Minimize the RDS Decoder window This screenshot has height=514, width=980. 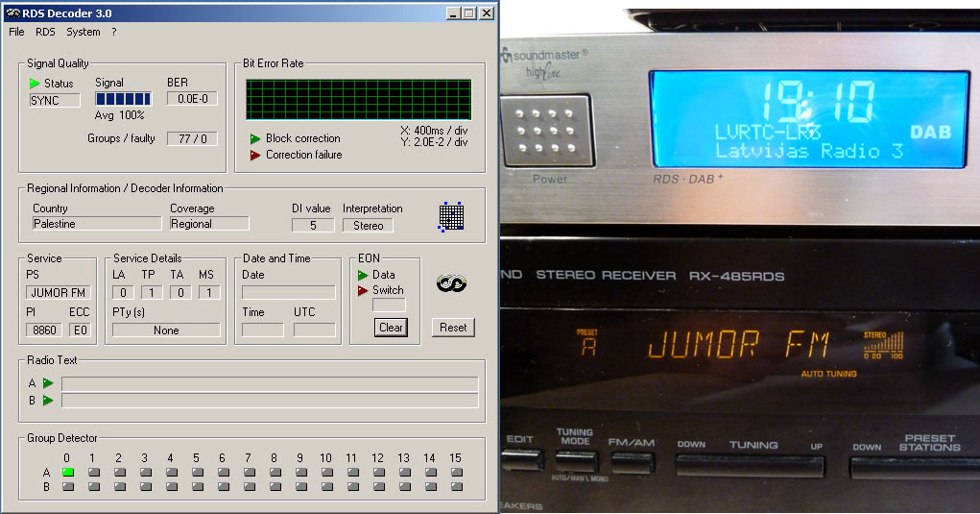(454, 13)
